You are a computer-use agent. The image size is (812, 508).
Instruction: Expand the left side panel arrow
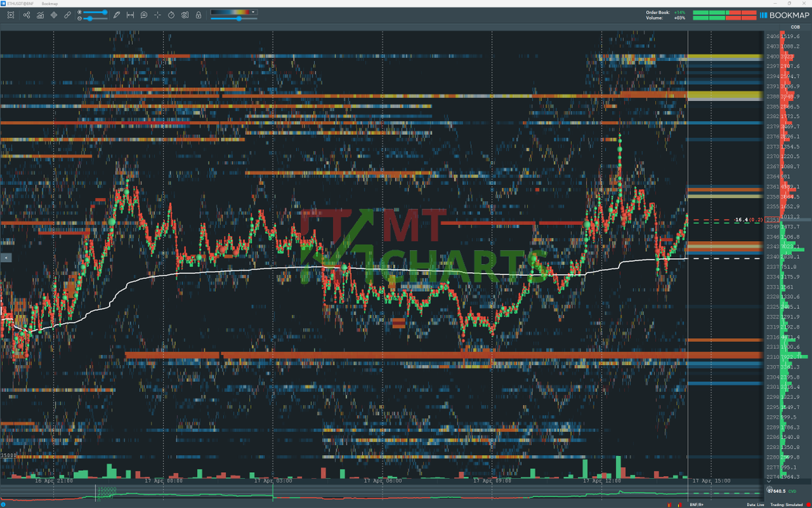[x=5, y=257]
